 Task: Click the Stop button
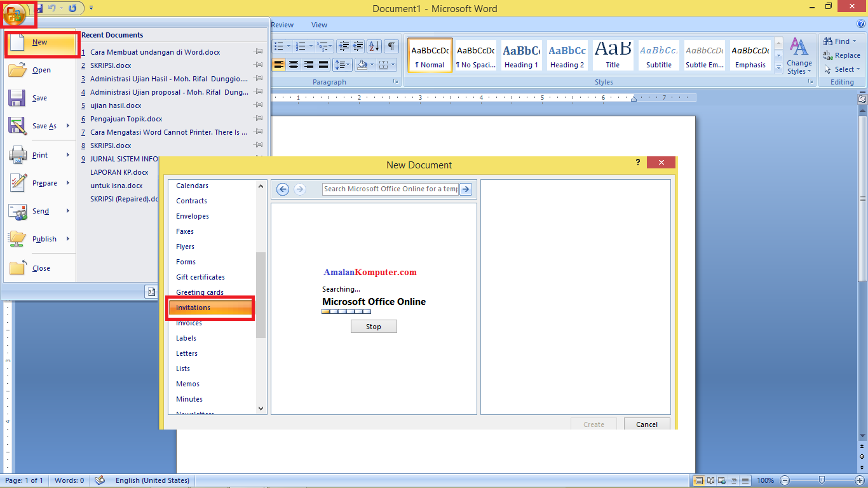pyautogui.click(x=374, y=327)
